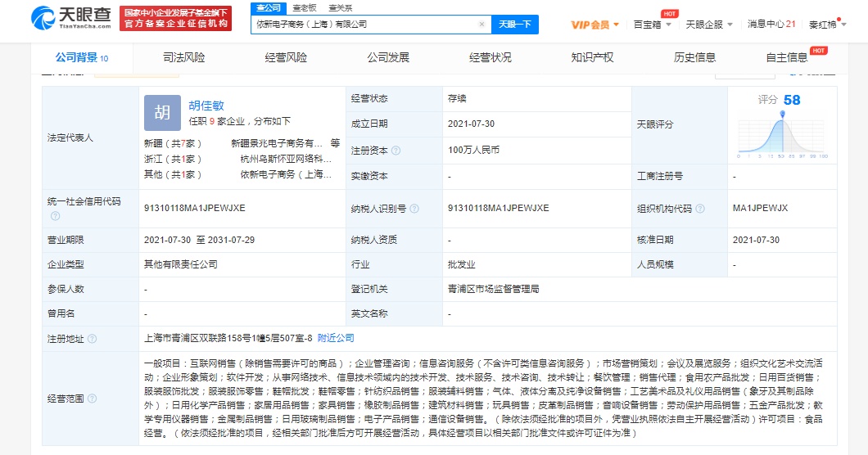Switch to the 经营风险 tab

coord(286,57)
